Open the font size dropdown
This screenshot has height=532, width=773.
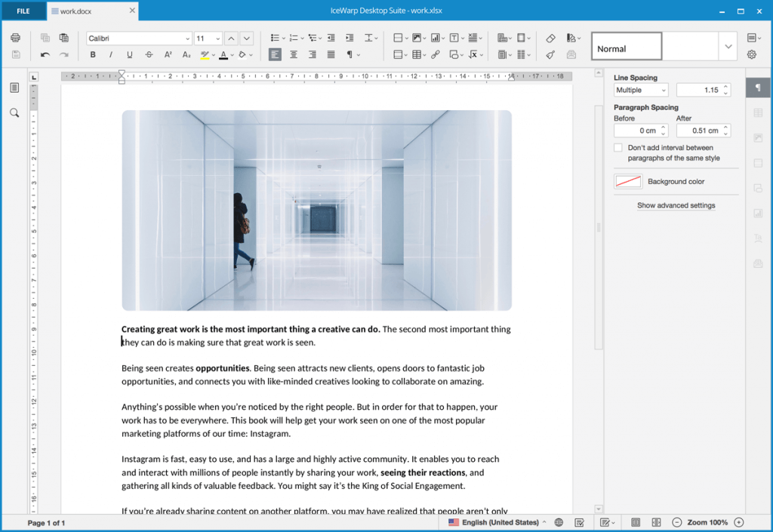pos(219,38)
